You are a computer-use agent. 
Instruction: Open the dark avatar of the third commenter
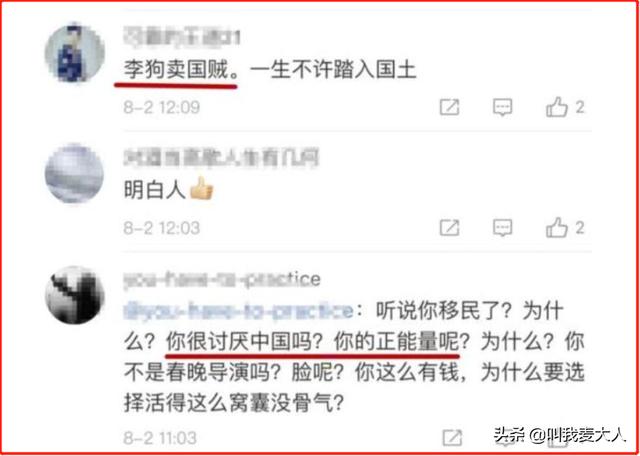coord(74,295)
